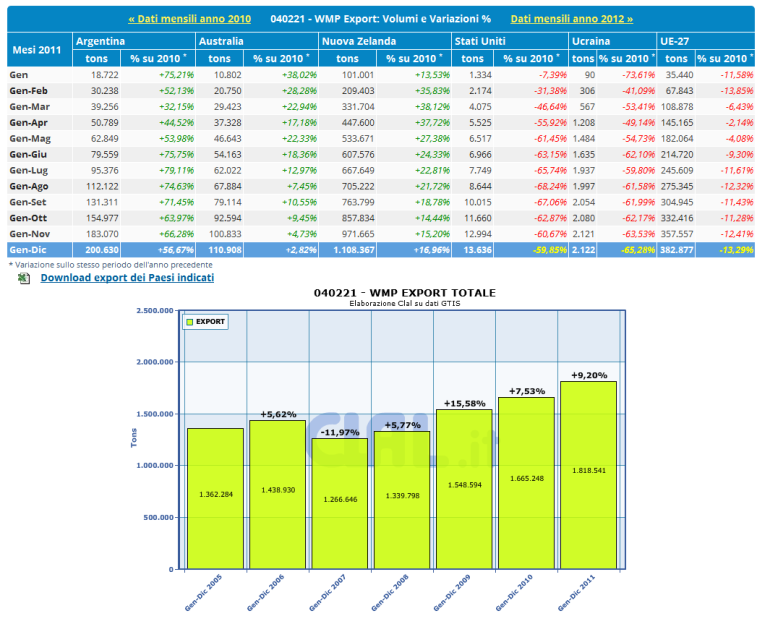Screen dimensions: 757x619
Task: Select the Gen-Dic 2007 bar showing -11,97%
Action: click(x=339, y=503)
